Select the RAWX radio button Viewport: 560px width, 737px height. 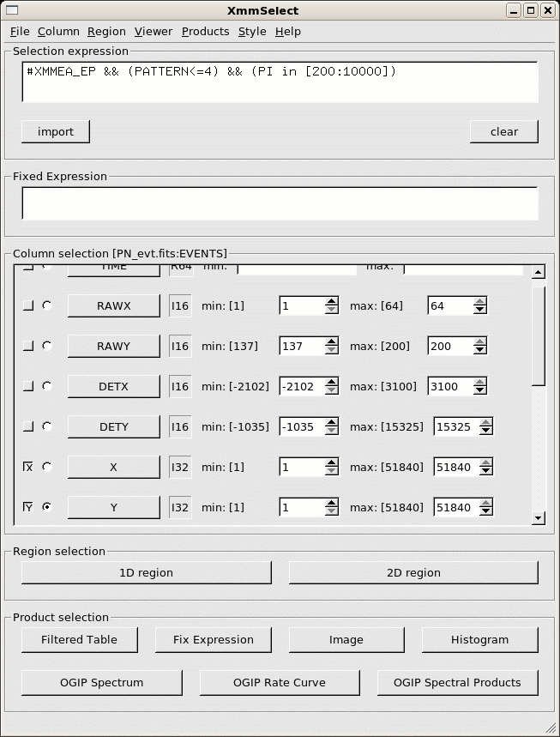click(47, 305)
